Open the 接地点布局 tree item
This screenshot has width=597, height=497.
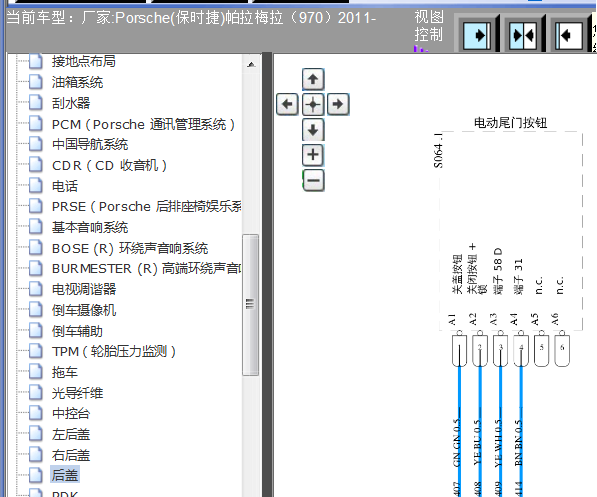point(83,61)
